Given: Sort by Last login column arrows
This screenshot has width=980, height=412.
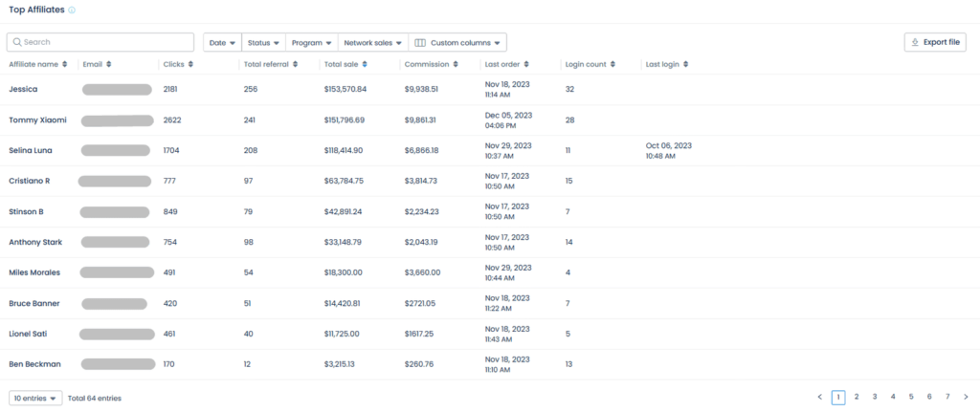Looking at the screenshot, I should pyautogui.click(x=685, y=64).
